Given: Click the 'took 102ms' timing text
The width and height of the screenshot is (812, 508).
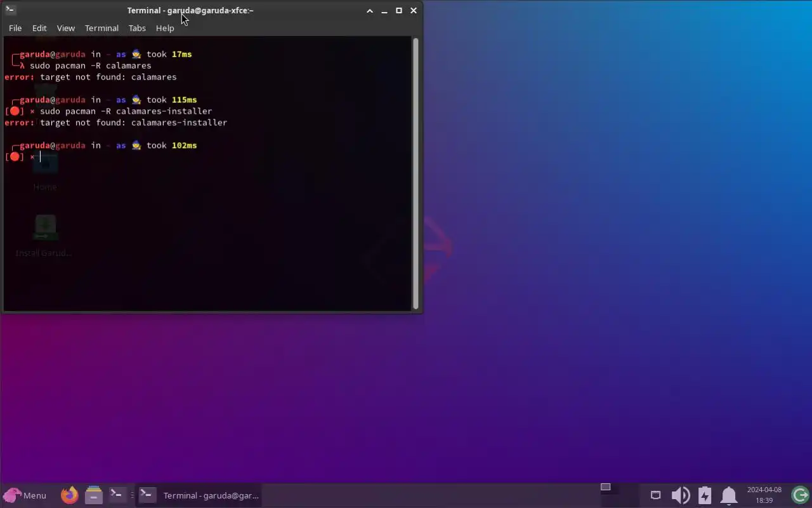Looking at the screenshot, I should tap(172, 145).
